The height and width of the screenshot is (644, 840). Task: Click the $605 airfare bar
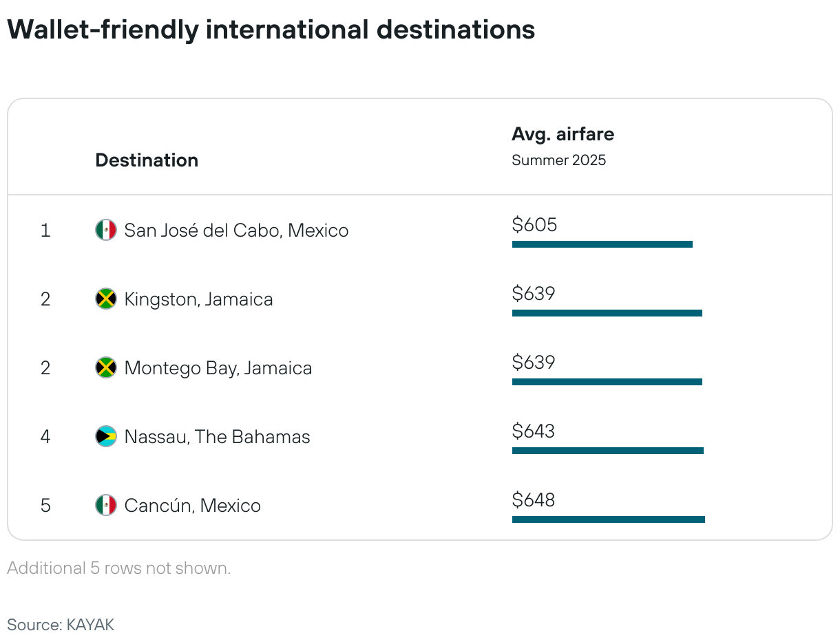pos(602,244)
